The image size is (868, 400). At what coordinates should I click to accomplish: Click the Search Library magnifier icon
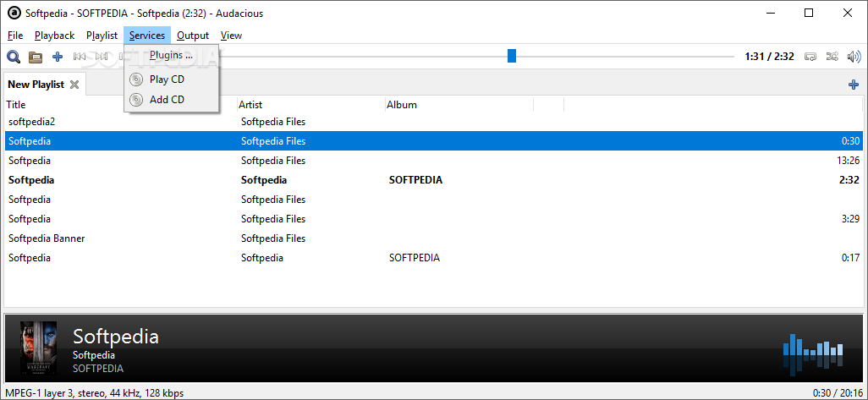[x=14, y=57]
